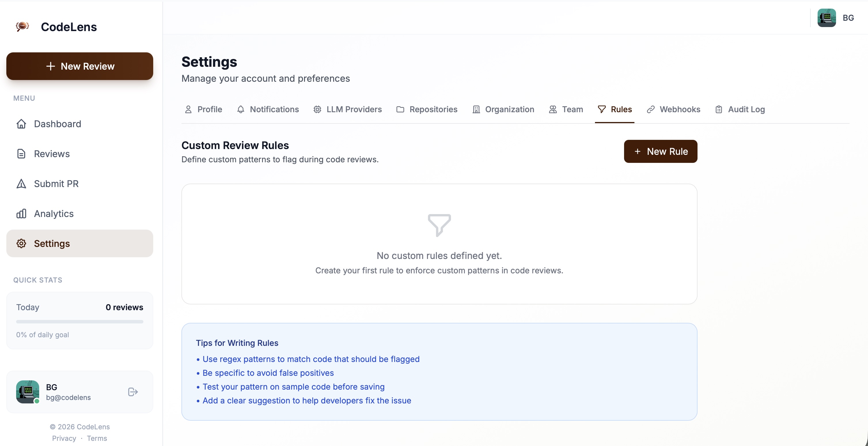This screenshot has height=446, width=868.
Task: Switch to the Team tab
Action: point(566,109)
